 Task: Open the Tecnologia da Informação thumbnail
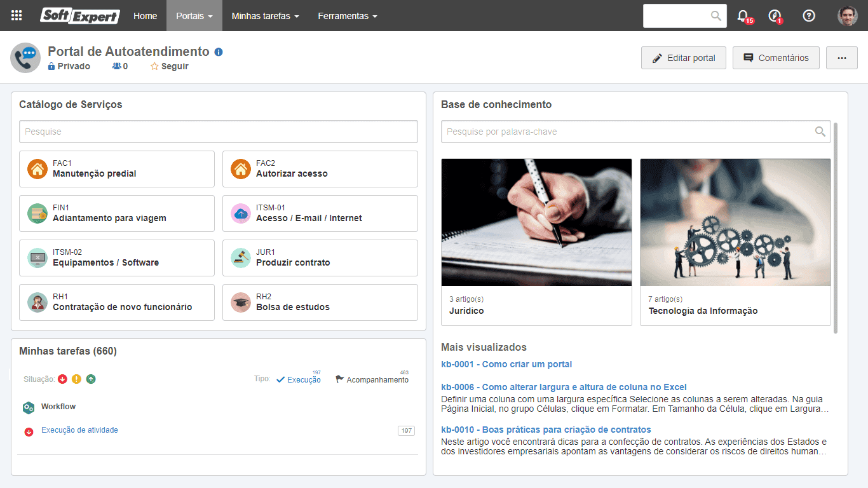(x=735, y=222)
